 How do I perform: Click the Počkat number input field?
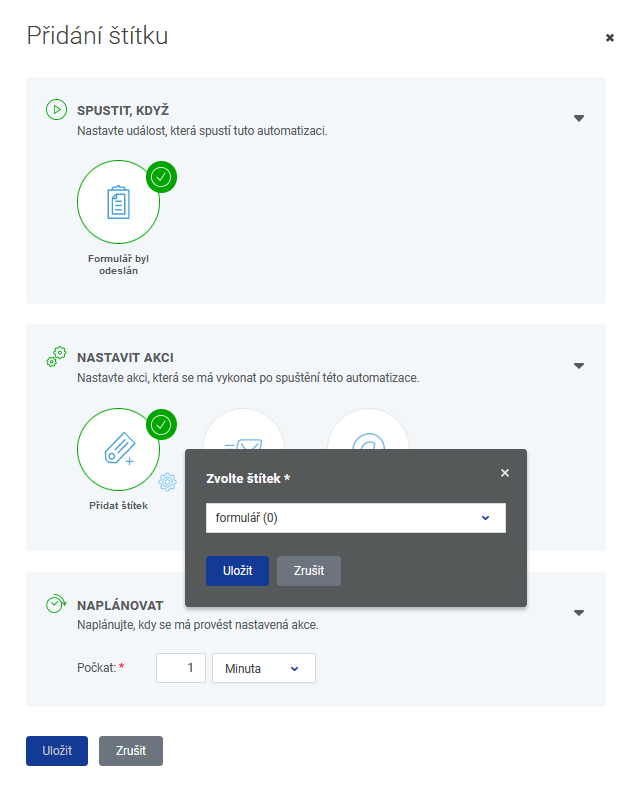pyautogui.click(x=181, y=668)
